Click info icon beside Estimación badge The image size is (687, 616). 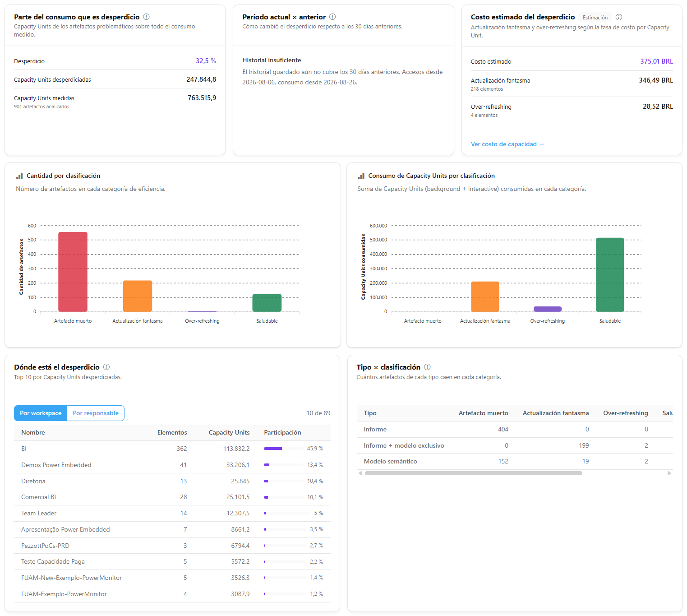(619, 17)
